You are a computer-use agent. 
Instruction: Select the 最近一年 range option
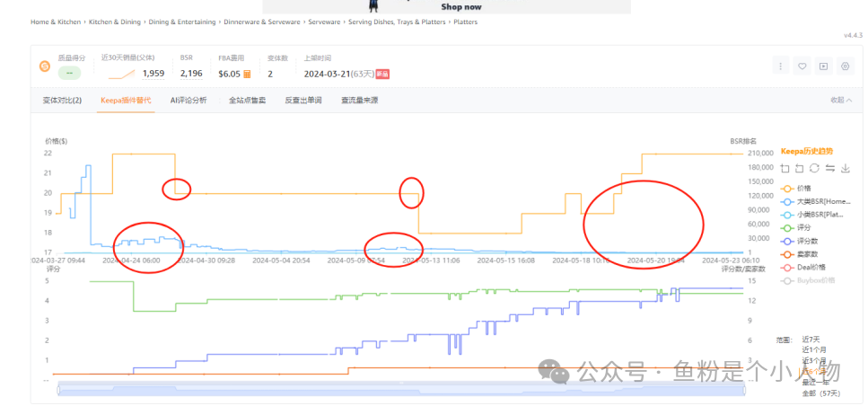(815, 382)
